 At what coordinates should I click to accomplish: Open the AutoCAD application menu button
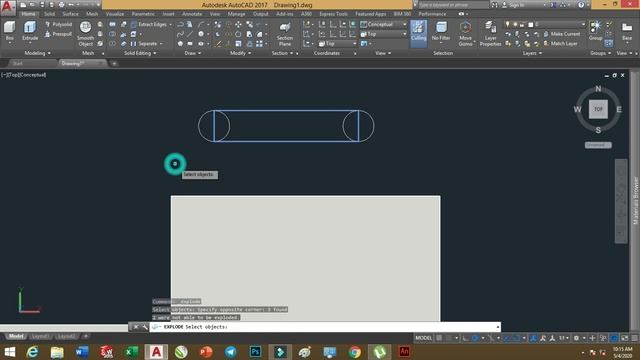point(8,7)
